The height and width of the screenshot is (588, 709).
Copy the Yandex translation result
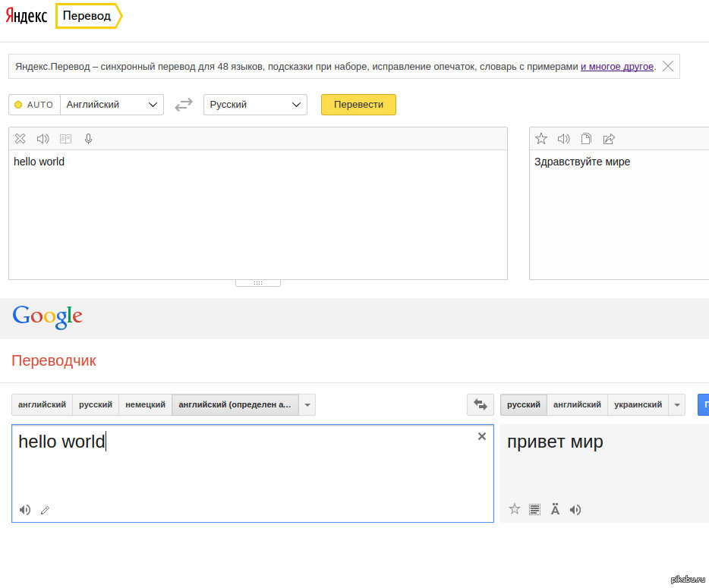pyautogui.click(x=586, y=139)
